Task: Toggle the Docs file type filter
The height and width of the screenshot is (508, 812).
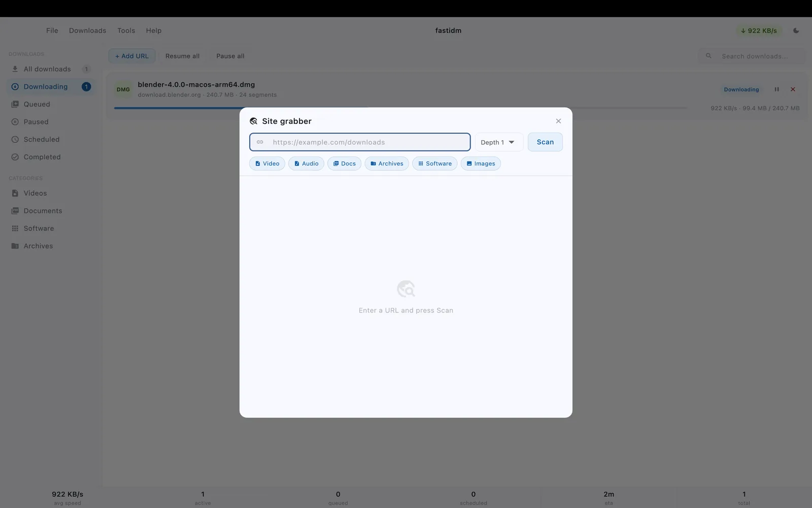Action: click(x=344, y=164)
